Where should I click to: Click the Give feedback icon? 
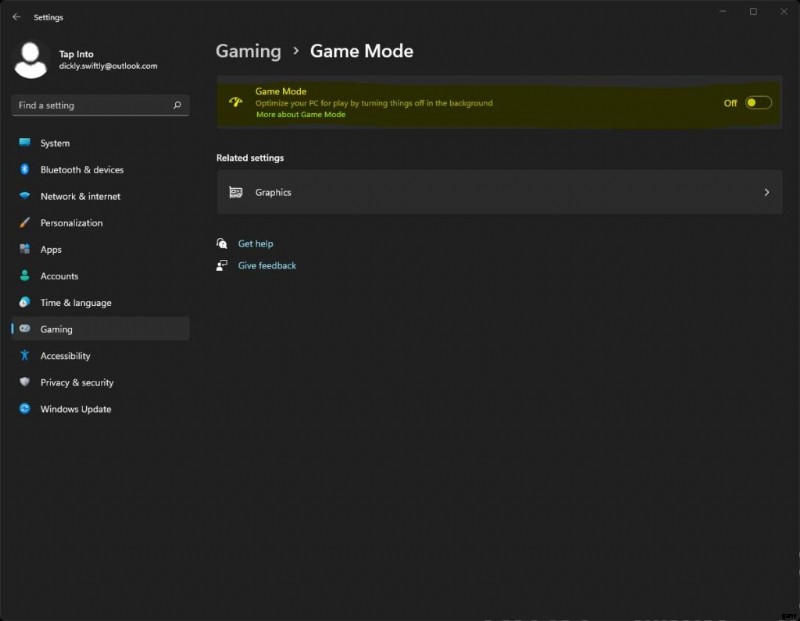pos(221,265)
